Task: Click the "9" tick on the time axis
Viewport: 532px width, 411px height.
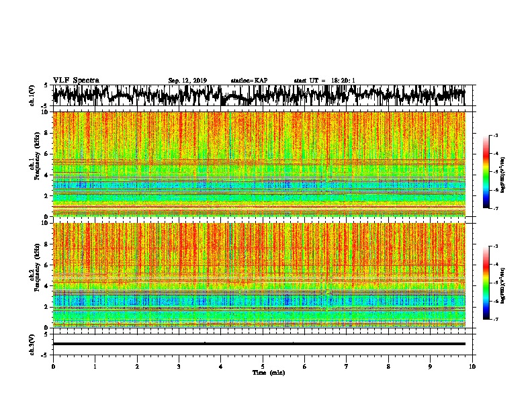Action: coord(430,367)
